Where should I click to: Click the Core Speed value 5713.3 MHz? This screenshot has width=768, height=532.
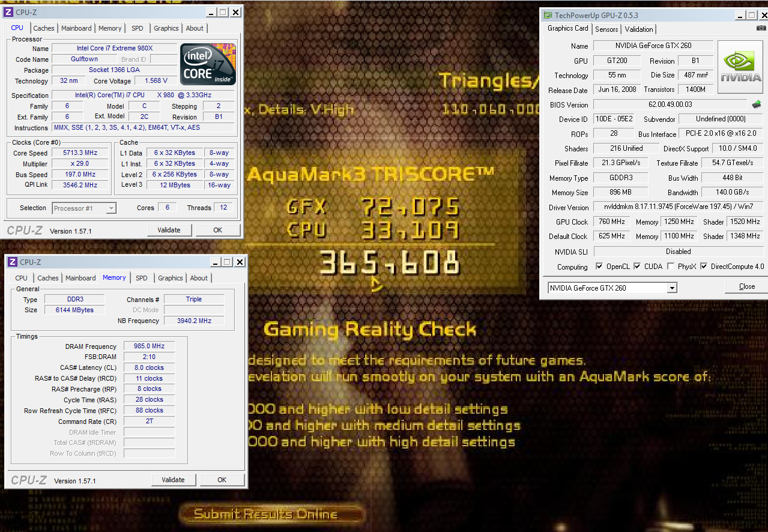[79, 153]
